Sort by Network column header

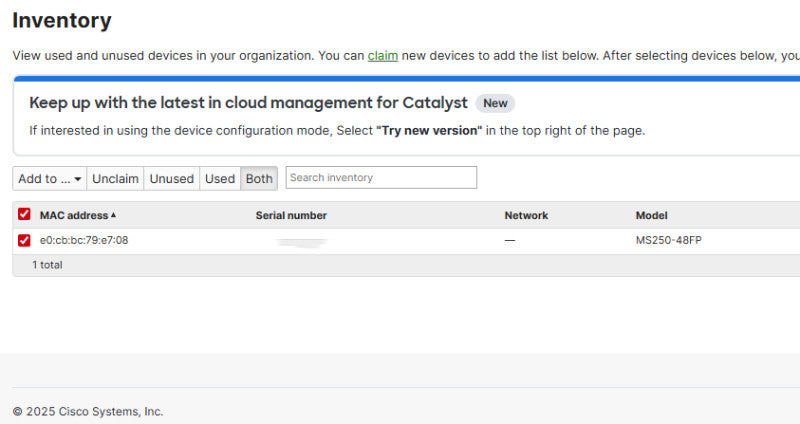[x=527, y=215]
